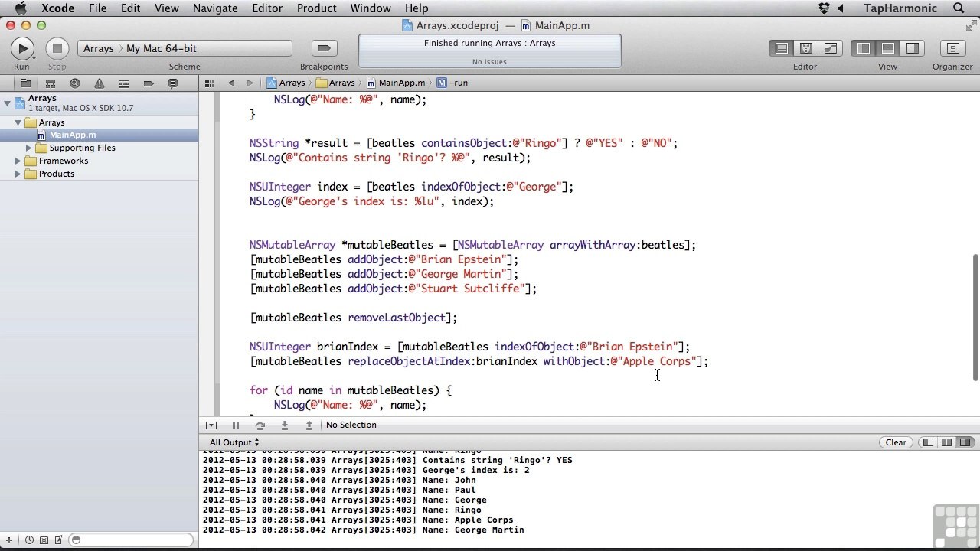
Task: Open the All Output filter dropdown
Action: click(x=234, y=442)
